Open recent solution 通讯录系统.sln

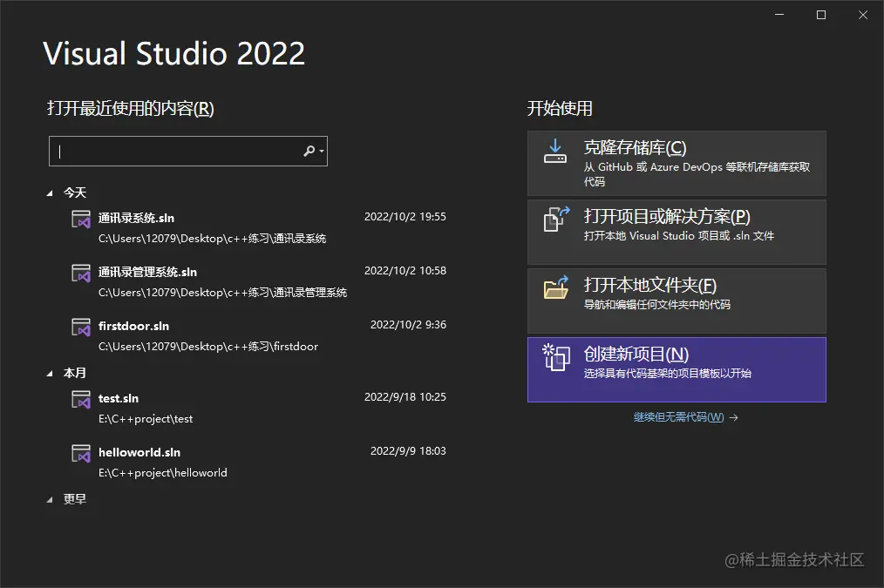click(136, 218)
